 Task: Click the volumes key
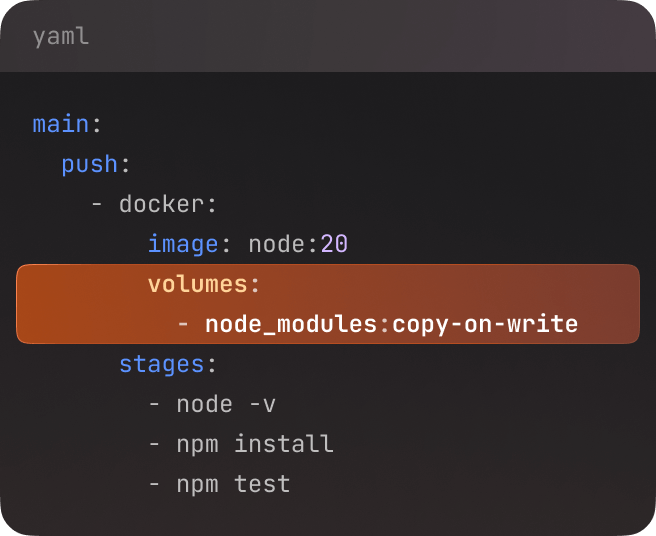(197, 284)
